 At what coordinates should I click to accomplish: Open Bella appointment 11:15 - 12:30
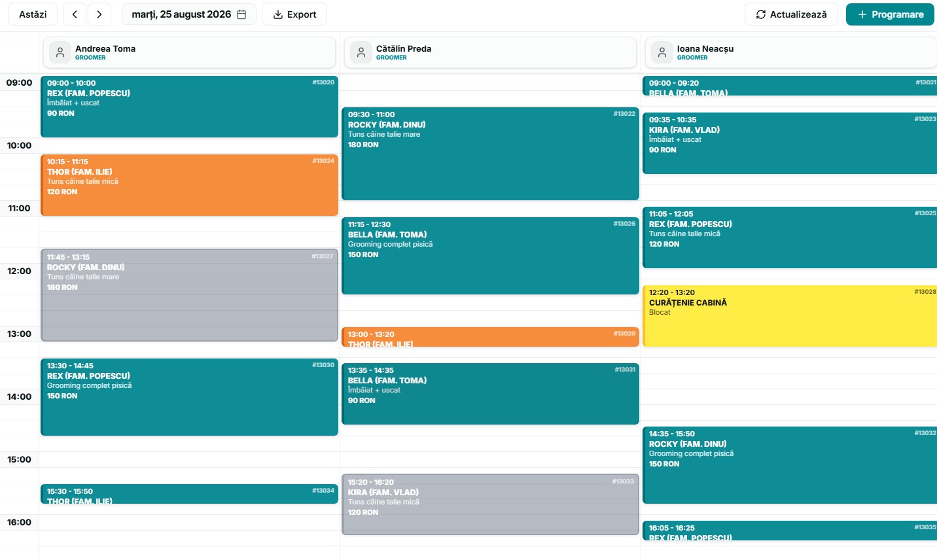coord(490,256)
